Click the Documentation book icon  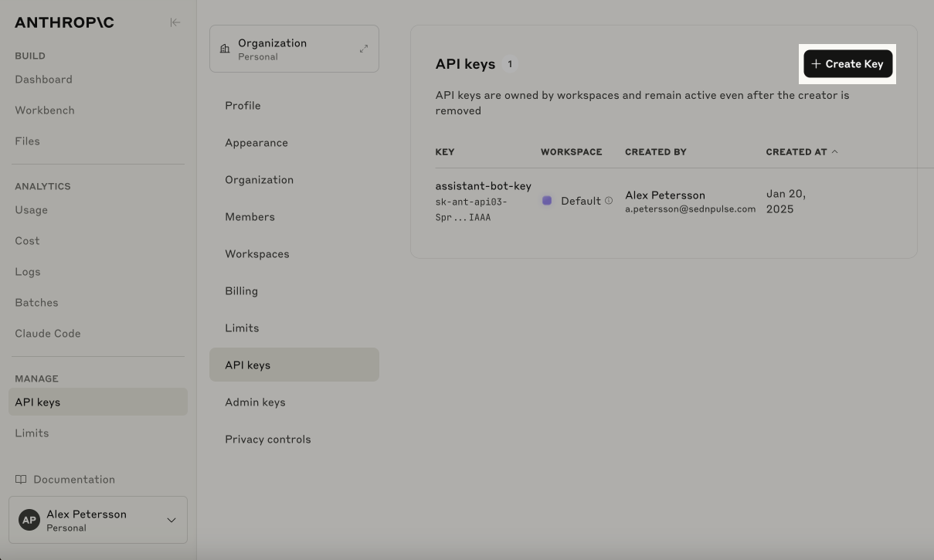(x=21, y=480)
